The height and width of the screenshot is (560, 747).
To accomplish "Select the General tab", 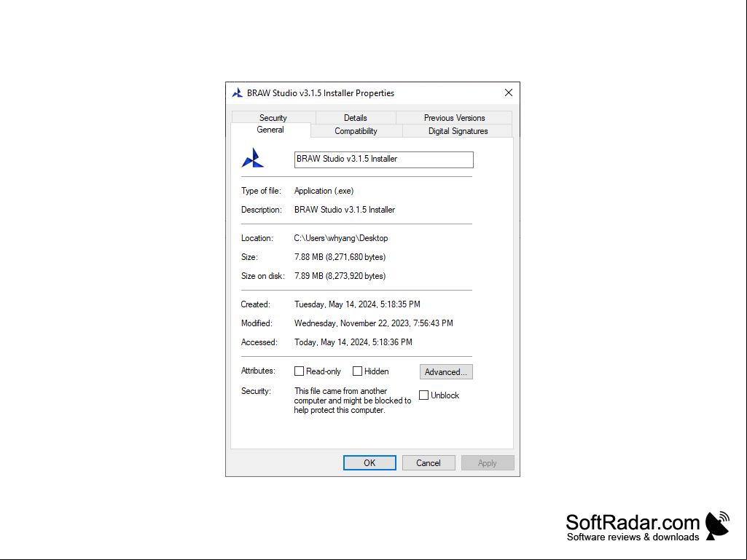I will pos(270,130).
